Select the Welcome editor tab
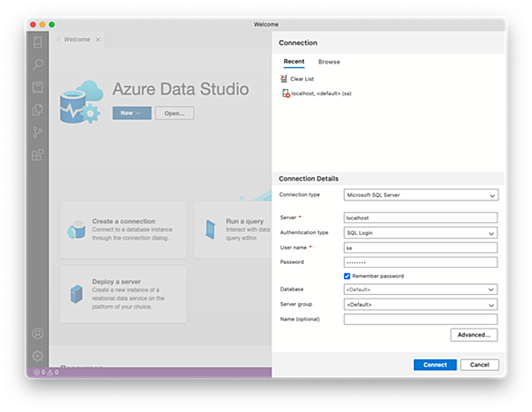The height and width of the screenshot is (412, 532). click(77, 40)
